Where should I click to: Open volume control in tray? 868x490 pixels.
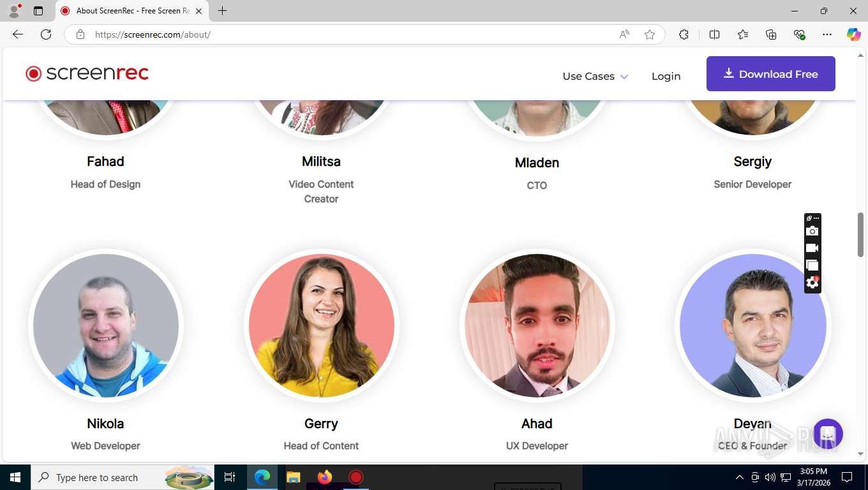[770, 477]
